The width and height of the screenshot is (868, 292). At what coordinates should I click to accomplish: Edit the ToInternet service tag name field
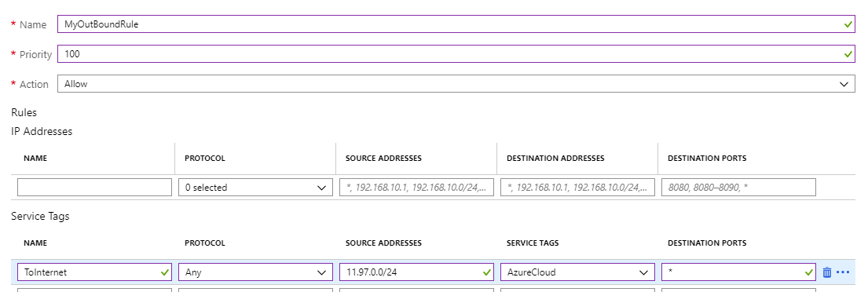pos(95,272)
